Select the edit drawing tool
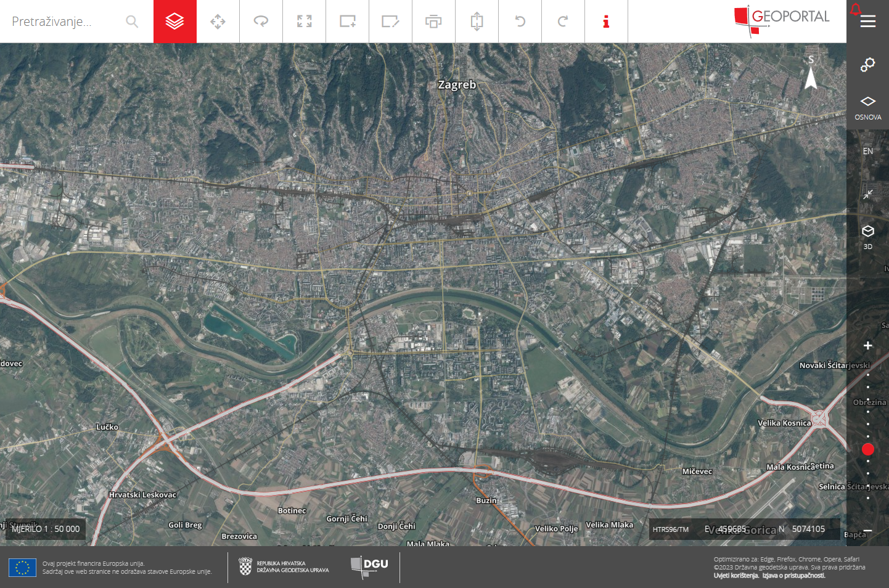This screenshot has width=889, height=588. click(390, 22)
